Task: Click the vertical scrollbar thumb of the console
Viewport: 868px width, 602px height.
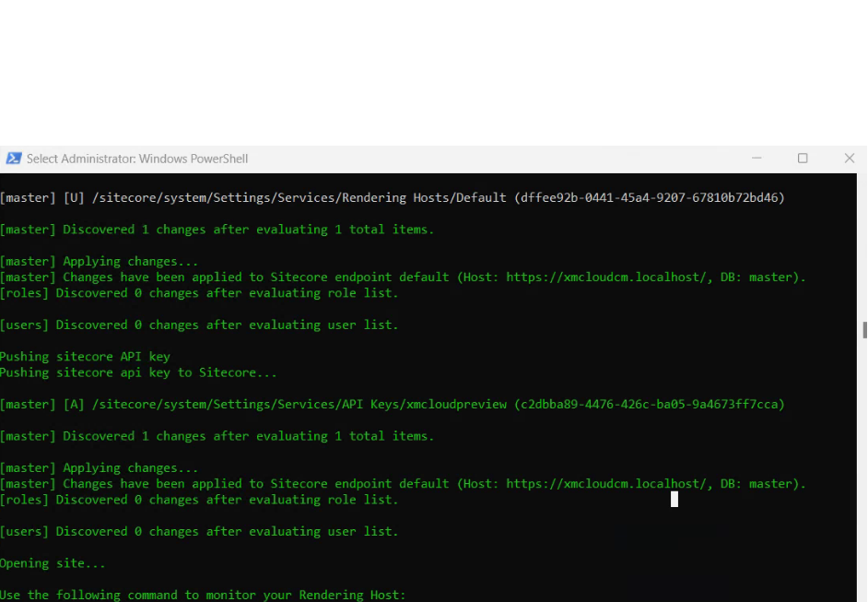Action: tap(863, 330)
